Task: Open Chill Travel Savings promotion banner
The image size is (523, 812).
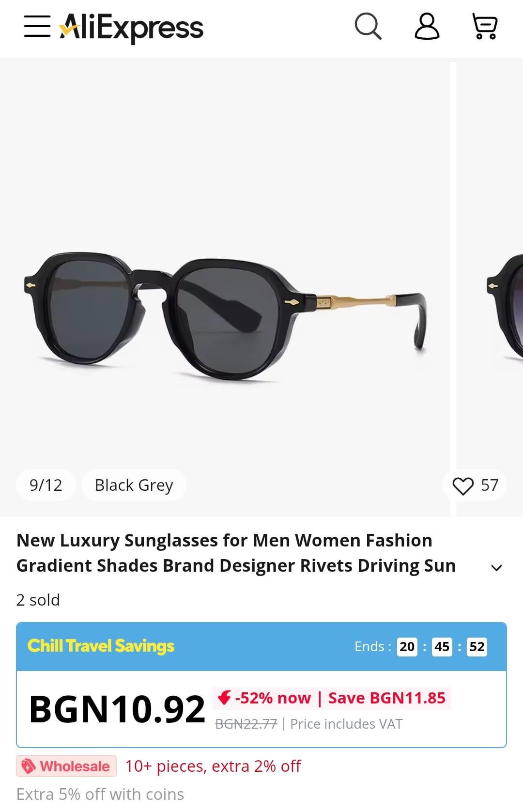Action: (x=101, y=646)
